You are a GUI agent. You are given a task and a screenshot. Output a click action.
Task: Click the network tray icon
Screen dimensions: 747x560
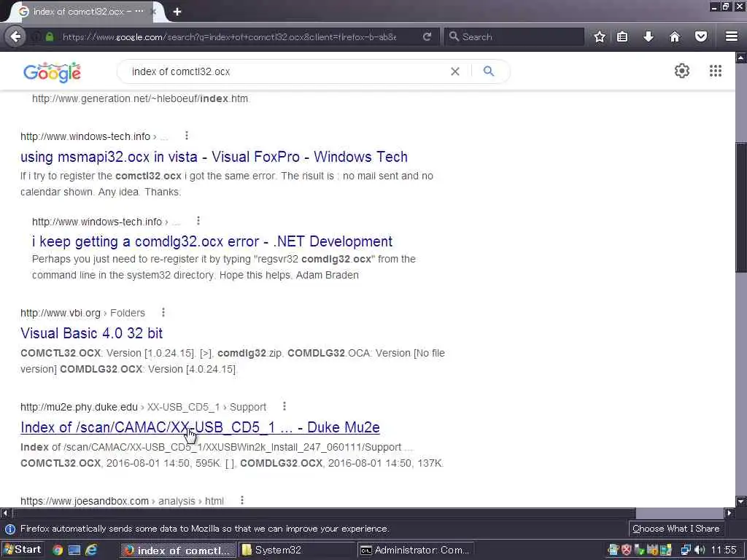pyautogui.click(x=686, y=551)
